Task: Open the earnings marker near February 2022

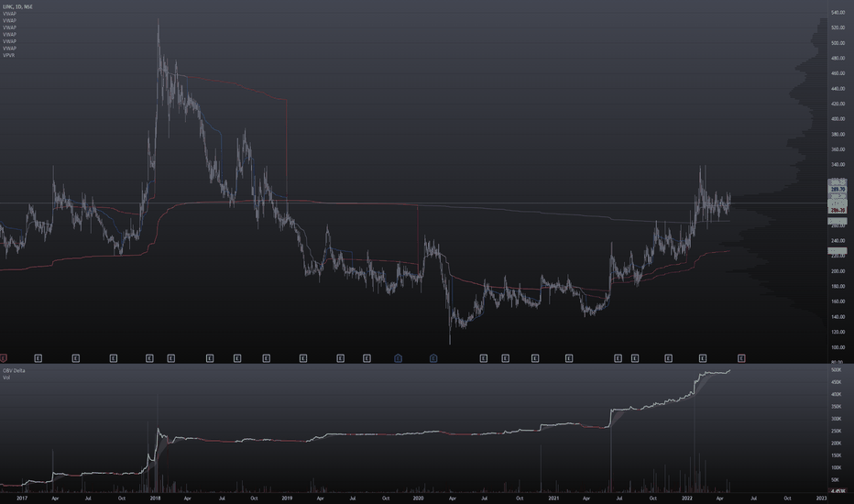Action: pos(703,358)
